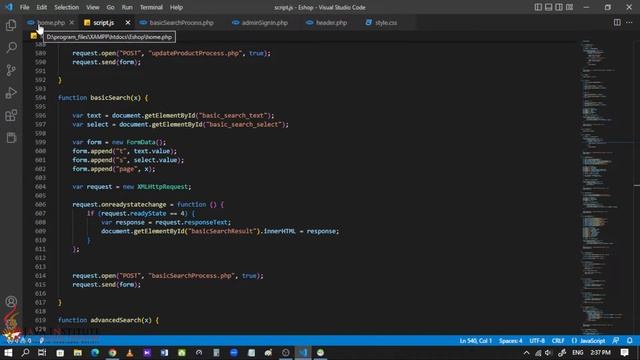
Task: Open the View menu
Action: [93, 7]
